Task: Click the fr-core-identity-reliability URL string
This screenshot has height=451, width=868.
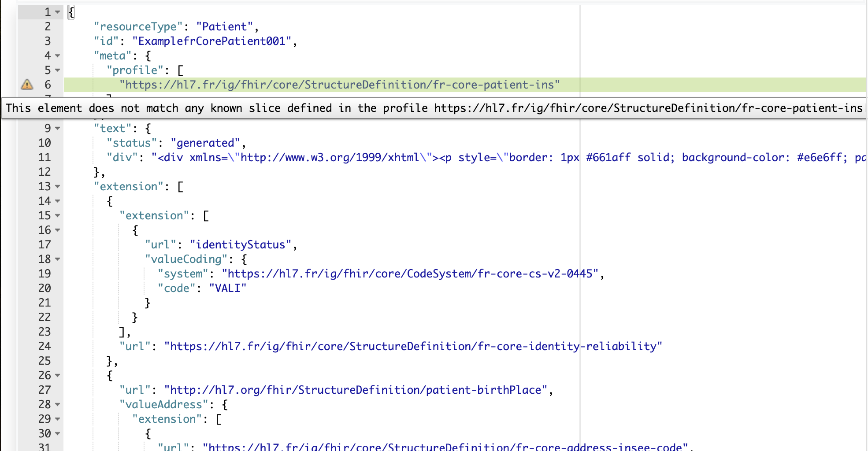Action: (x=413, y=347)
